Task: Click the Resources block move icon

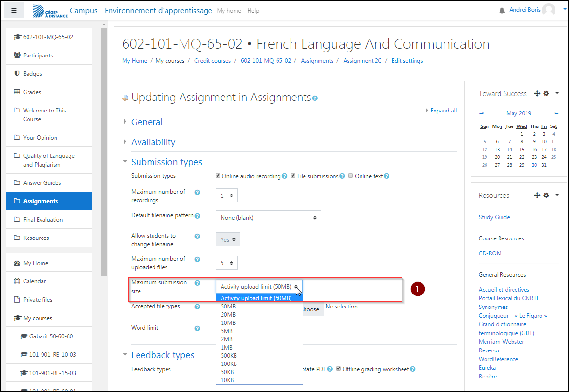Action: (x=537, y=196)
